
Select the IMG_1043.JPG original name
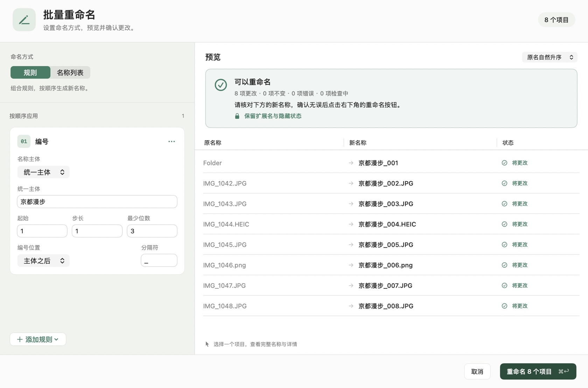(x=225, y=204)
